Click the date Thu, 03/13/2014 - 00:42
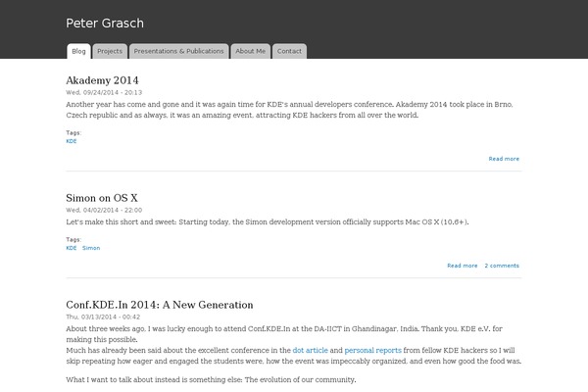Image resolution: width=588 pixels, height=392 pixels. [x=103, y=317]
